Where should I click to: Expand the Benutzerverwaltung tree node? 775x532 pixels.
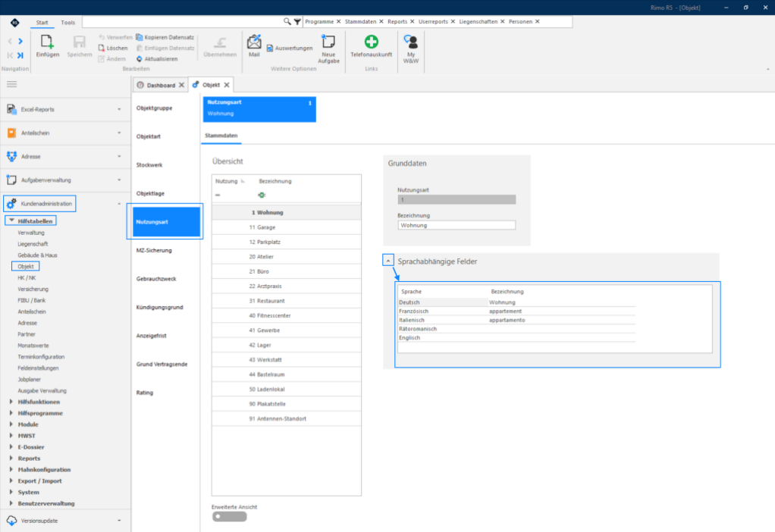click(x=11, y=503)
